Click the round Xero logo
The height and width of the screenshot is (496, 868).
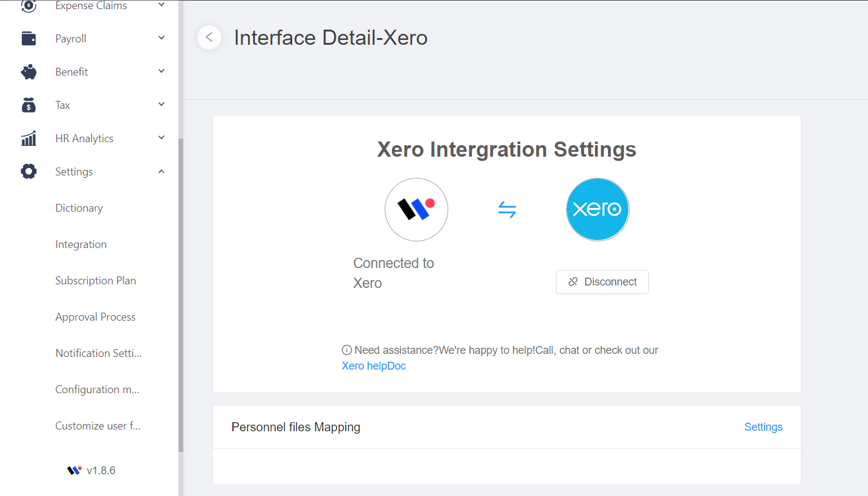(598, 209)
